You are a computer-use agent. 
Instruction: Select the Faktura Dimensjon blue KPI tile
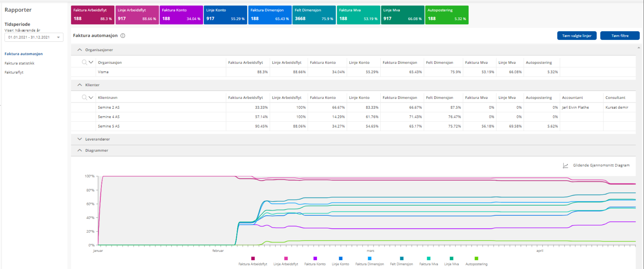(x=270, y=15)
